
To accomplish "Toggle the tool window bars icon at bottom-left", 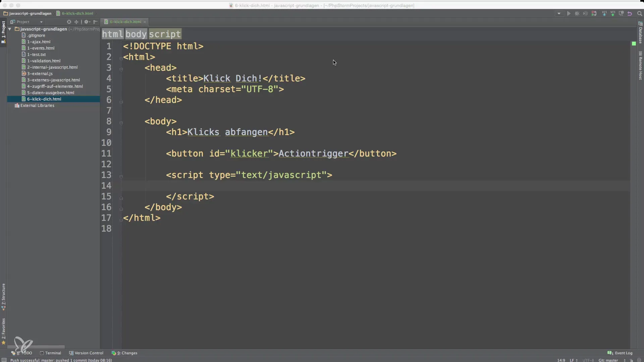I will pos(4,360).
